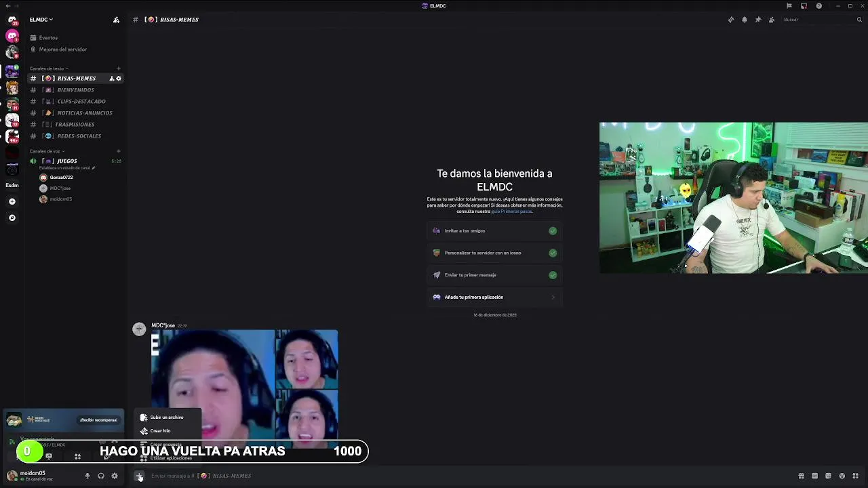Viewport: 868px width, 488px height.
Task: Click the discover servers compass icon
Action: click(12, 218)
